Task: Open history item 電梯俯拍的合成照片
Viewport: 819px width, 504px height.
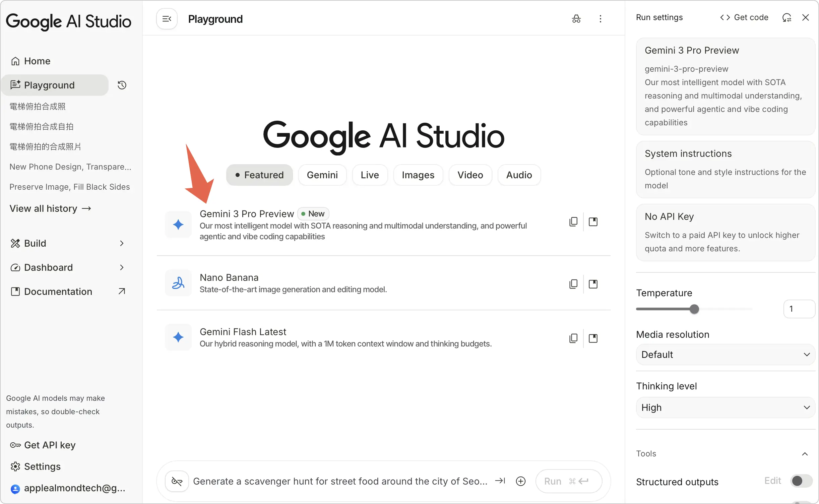Action: click(x=45, y=147)
